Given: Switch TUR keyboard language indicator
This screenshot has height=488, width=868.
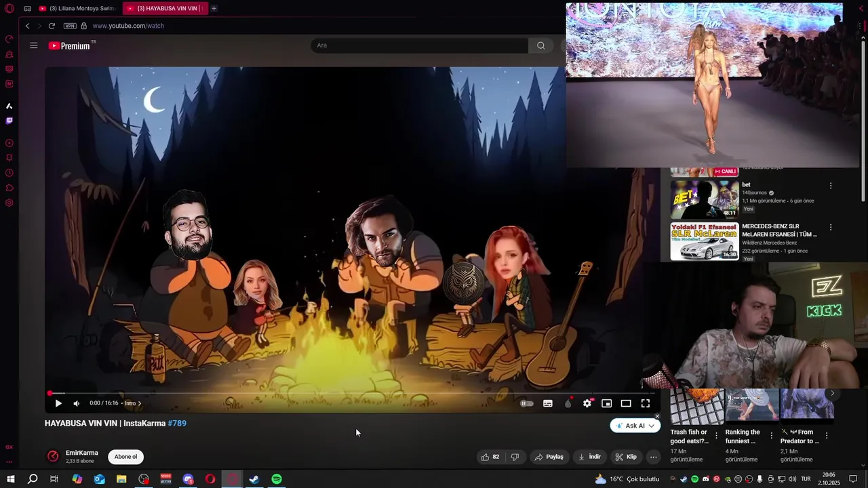Looking at the screenshot, I should (806, 479).
